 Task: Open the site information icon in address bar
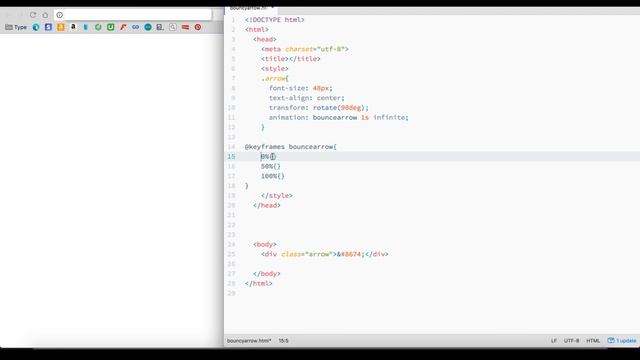pyautogui.click(x=60, y=15)
